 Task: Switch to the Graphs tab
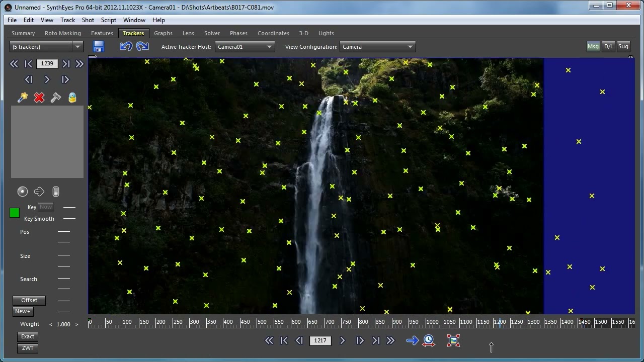tap(163, 33)
